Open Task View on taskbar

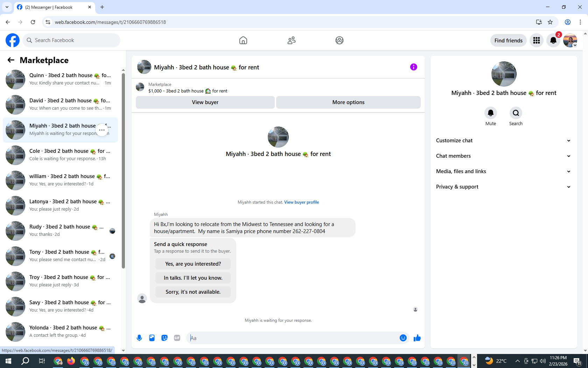pyautogui.click(x=42, y=361)
